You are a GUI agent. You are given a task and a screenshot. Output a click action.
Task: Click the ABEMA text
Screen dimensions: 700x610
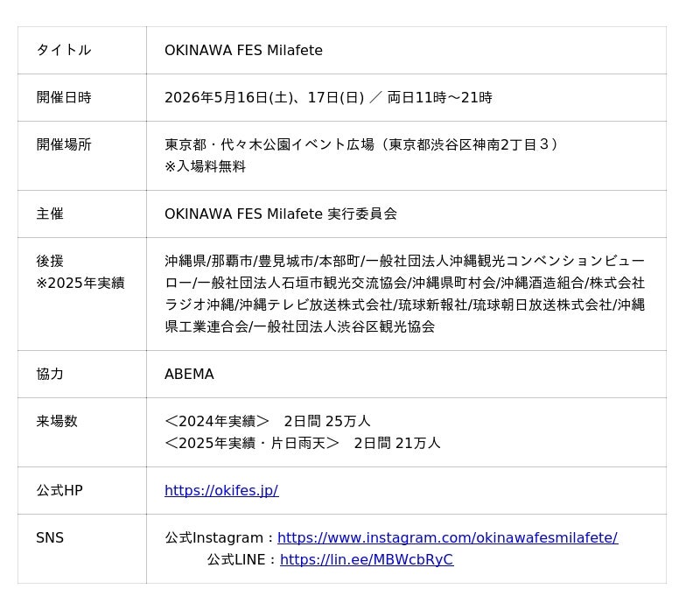pos(189,374)
